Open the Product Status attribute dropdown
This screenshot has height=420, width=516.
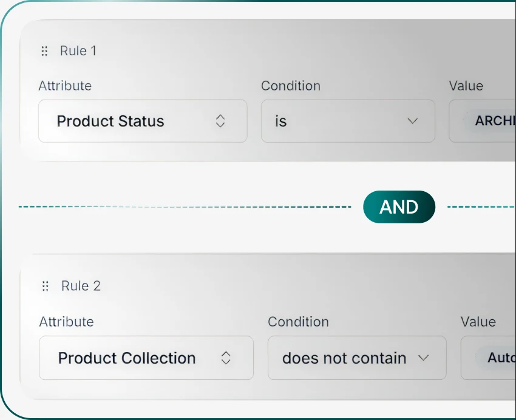point(143,121)
